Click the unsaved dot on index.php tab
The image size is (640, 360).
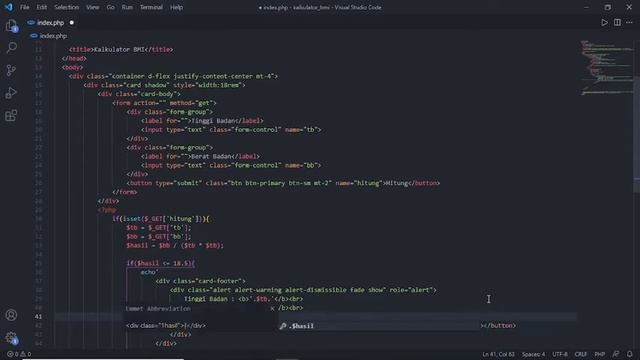click(x=72, y=22)
